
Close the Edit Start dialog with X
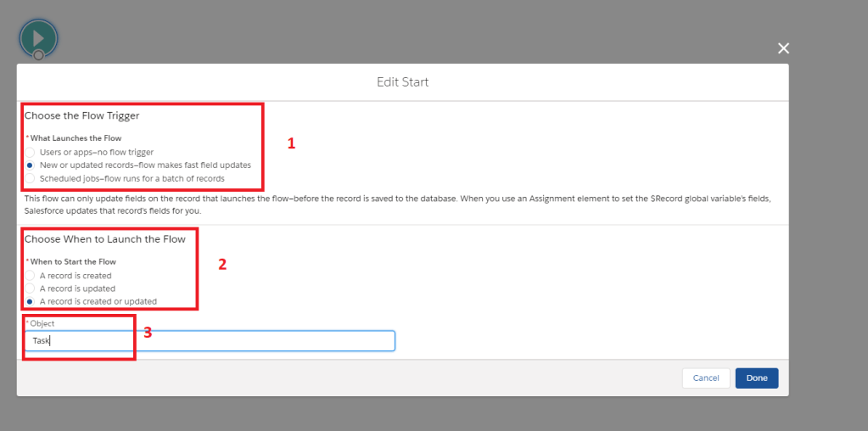coord(783,48)
